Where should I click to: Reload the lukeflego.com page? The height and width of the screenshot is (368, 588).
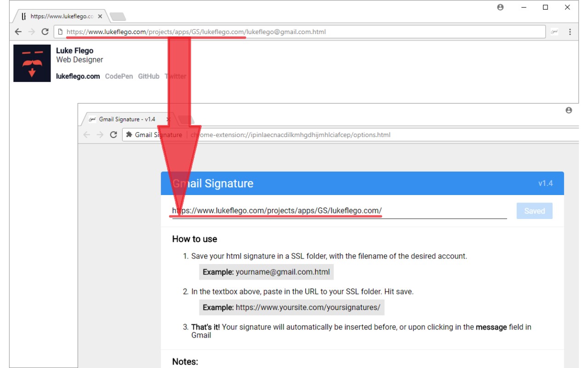[45, 32]
